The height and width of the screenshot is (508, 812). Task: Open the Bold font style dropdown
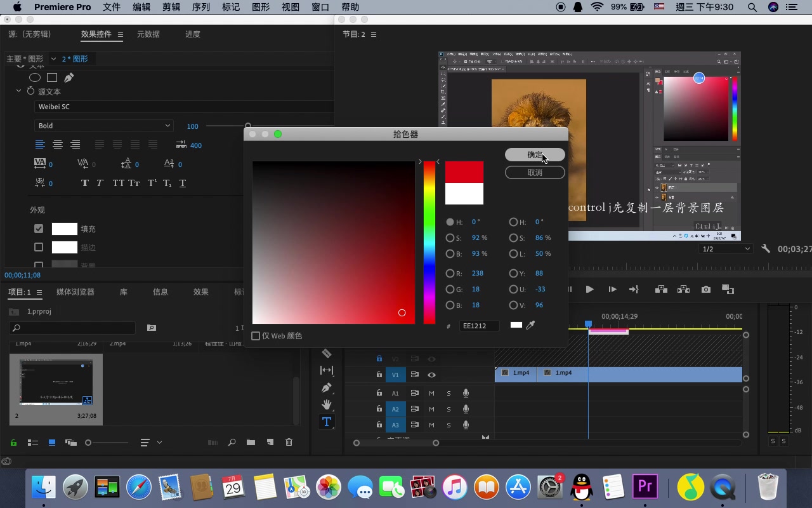(x=103, y=126)
